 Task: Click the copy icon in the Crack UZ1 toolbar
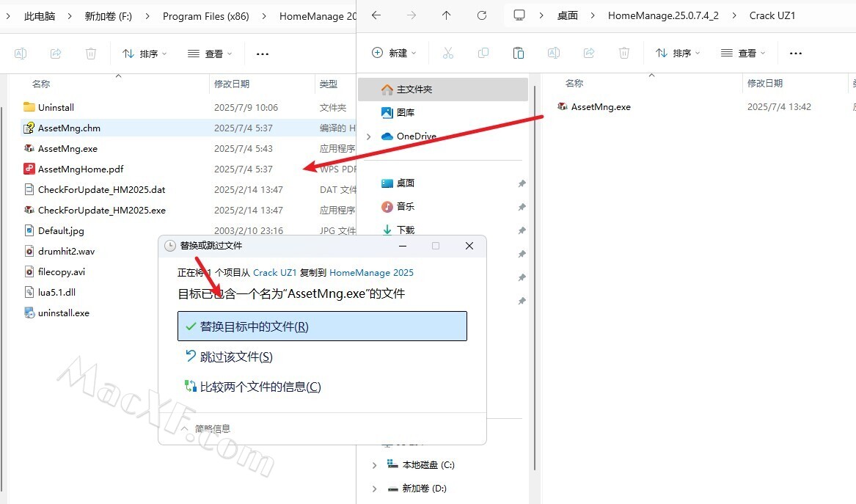click(x=483, y=53)
